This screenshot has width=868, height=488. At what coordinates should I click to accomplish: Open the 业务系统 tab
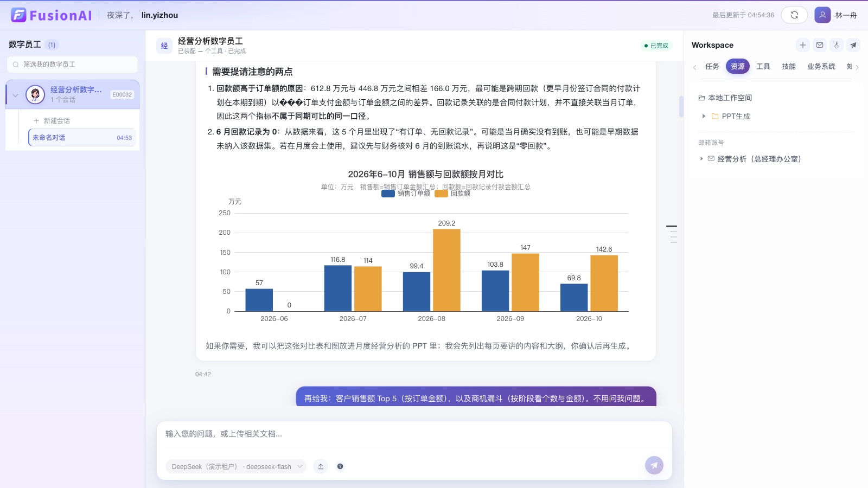[x=821, y=66]
